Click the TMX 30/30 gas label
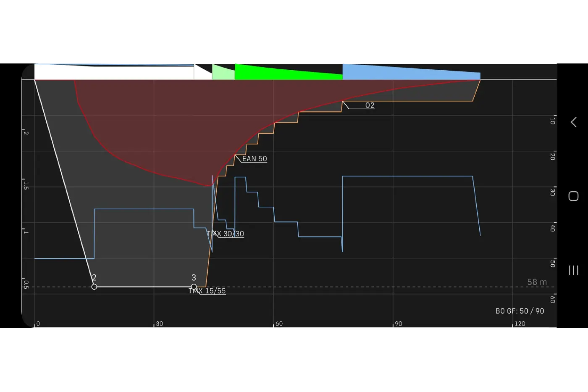The width and height of the screenshot is (588, 392). (226, 234)
